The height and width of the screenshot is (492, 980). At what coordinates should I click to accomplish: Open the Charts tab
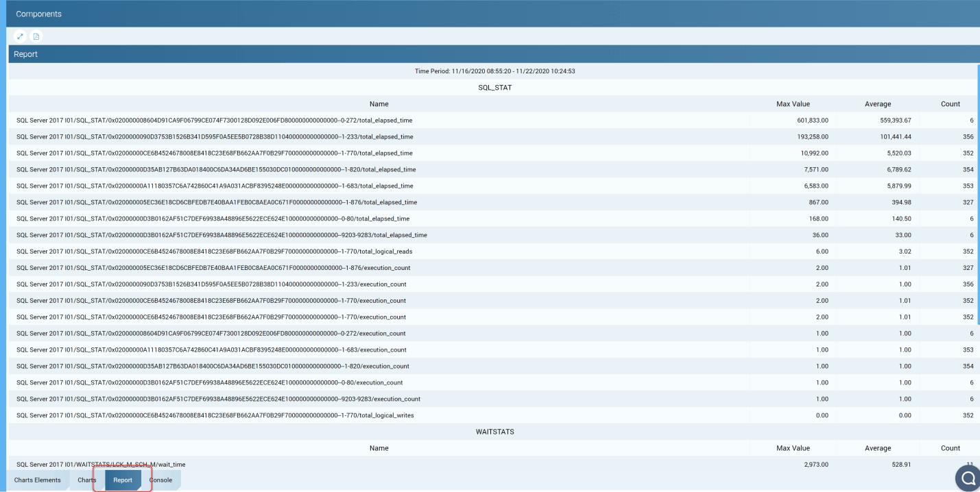coord(87,480)
